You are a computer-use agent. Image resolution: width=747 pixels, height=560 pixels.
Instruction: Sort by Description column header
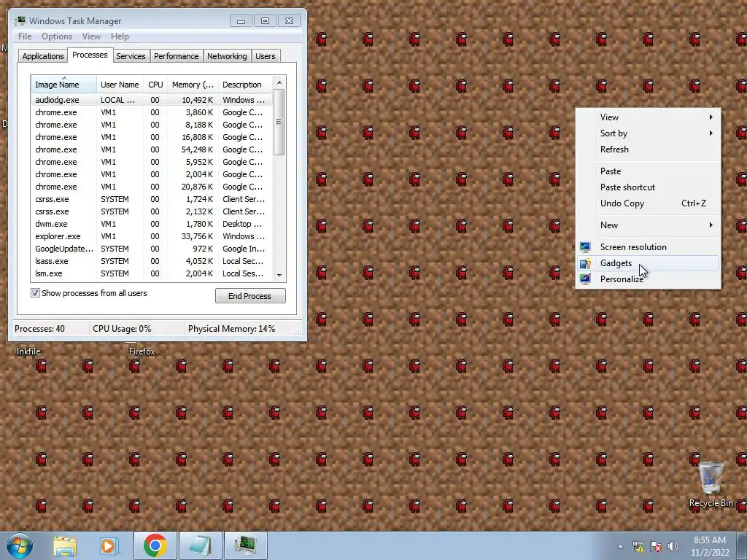[x=246, y=85]
